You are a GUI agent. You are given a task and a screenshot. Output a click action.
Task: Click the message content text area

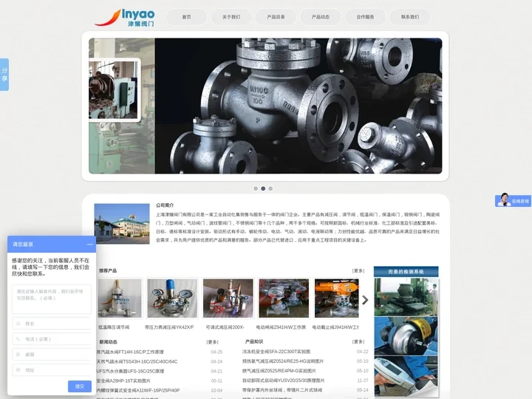click(x=52, y=299)
